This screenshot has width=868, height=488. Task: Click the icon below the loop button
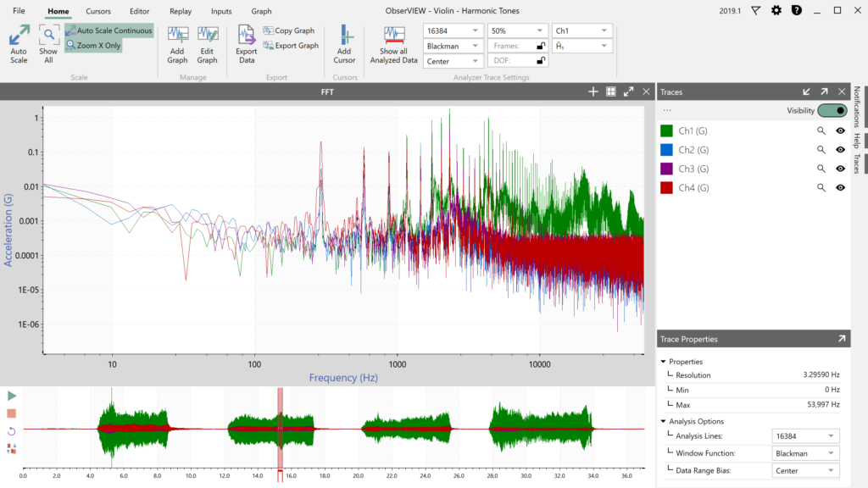pyautogui.click(x=12, y=448)
